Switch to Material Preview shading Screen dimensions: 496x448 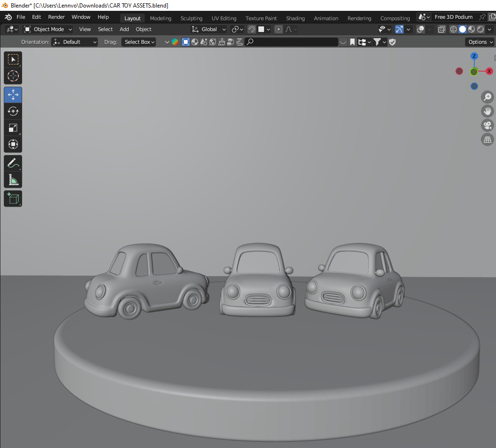pos(471,29)
